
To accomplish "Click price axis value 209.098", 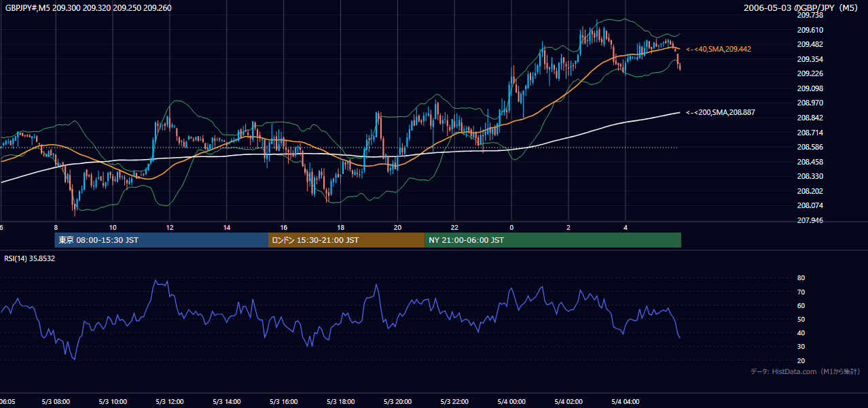I will tap(810, 88).
